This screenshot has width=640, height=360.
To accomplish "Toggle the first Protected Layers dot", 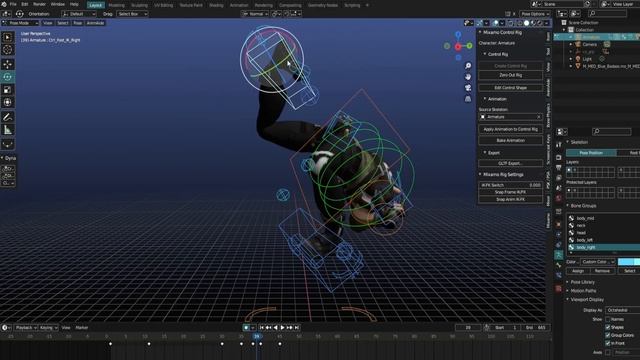I will tap(569, 190).
